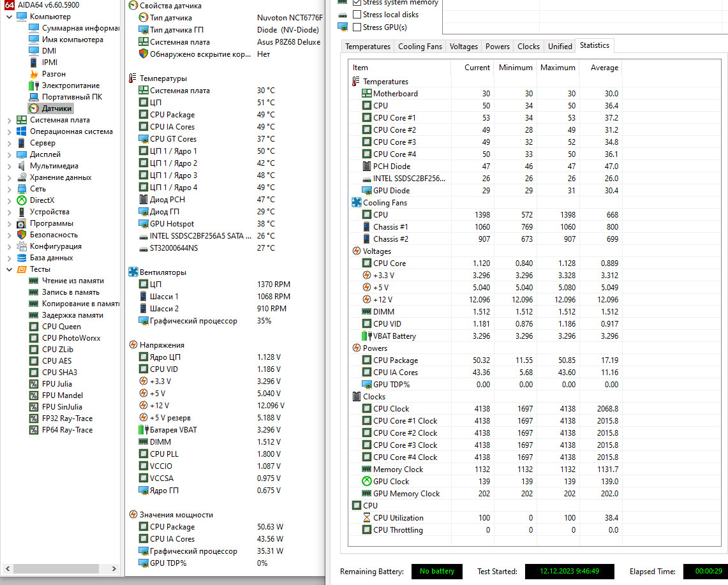Click the Свойства датчика section icon
This screenshot has width=728, height=585.
[133, 6]
